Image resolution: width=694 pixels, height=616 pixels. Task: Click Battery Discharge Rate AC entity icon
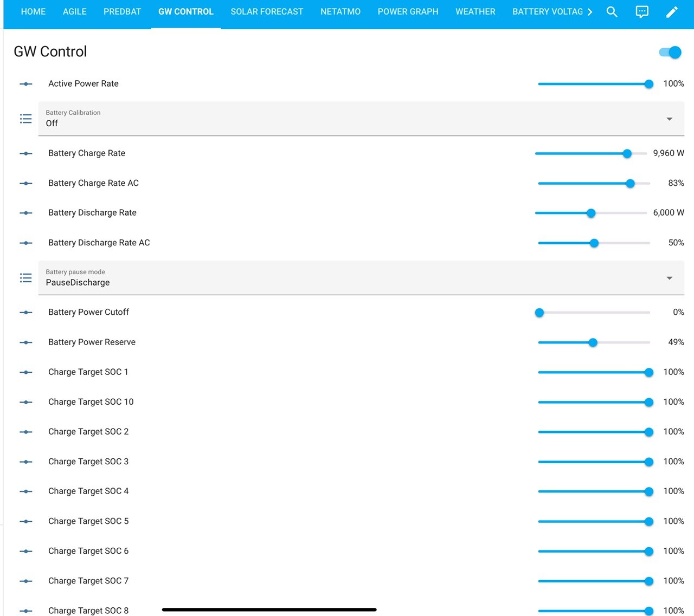click(x=26, y=243)
